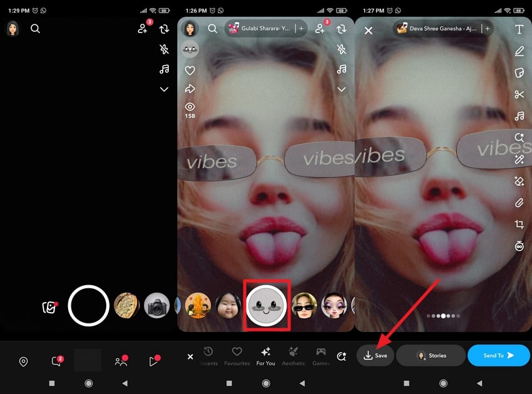The width and height of the screenshot is (532, 394).
Task: Select the Text tool T icon
Action: (x=519, y=29)
